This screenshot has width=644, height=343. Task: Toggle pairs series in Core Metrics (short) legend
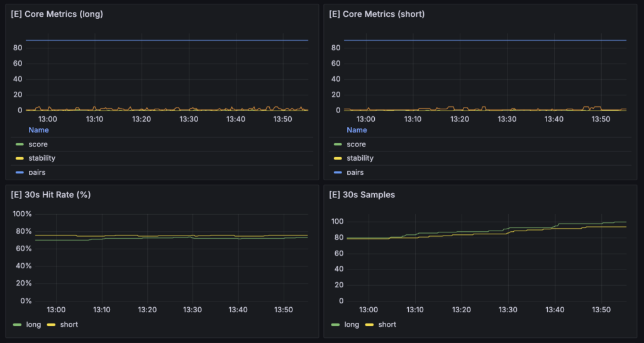click(x=356, y=171)
